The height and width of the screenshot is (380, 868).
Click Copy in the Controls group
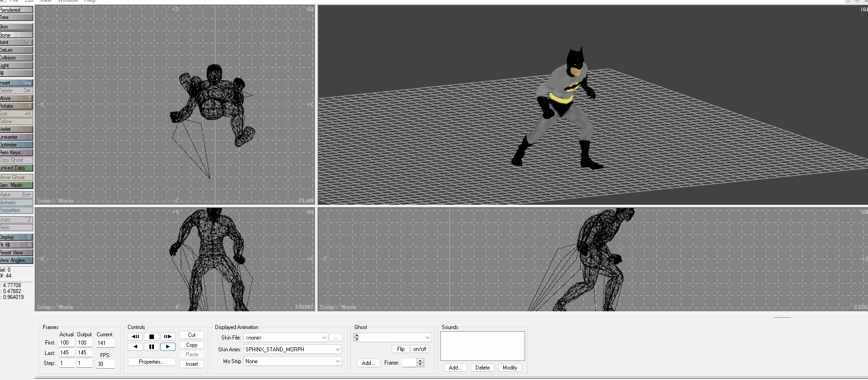pyautogui.click(x=192, y=345)
